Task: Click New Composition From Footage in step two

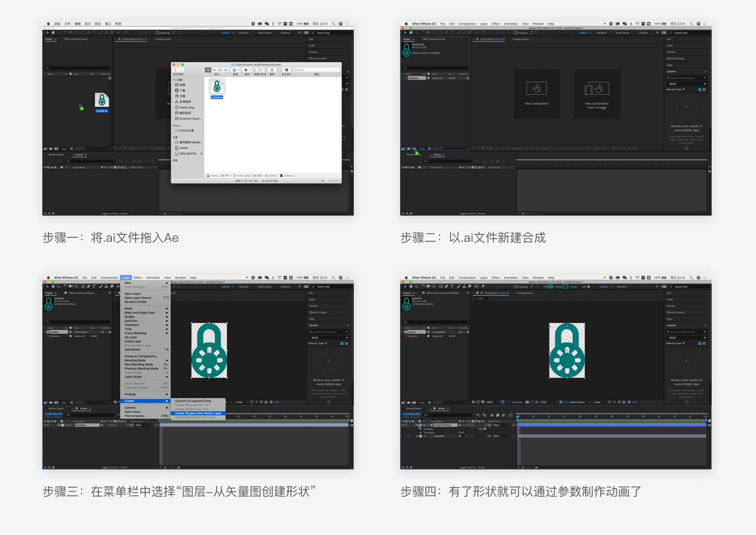Action: click(597, 94)
